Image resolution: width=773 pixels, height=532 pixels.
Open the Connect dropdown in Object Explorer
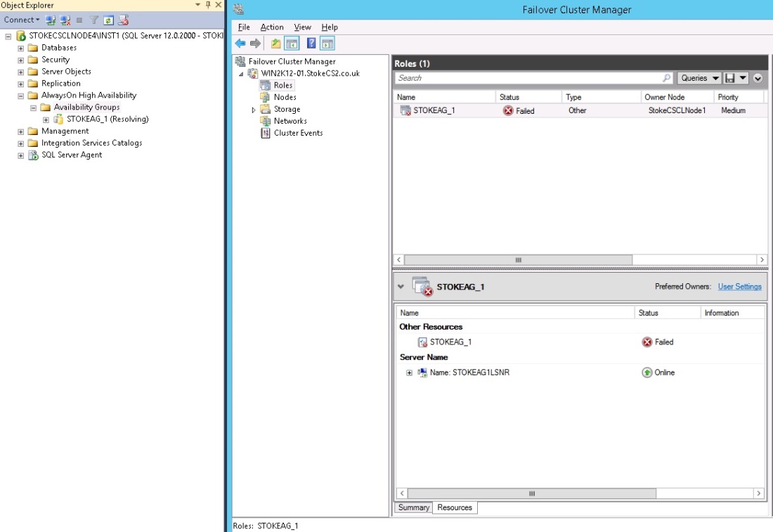point(22,20)
